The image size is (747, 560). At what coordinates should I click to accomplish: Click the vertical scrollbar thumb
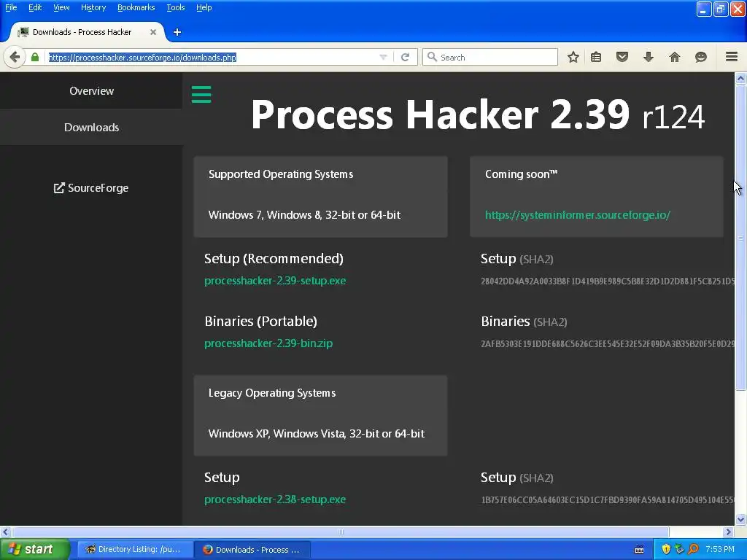[740, 237]
